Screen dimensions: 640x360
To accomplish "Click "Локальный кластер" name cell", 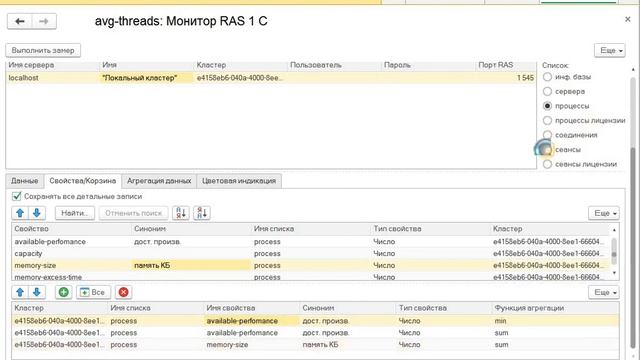I will (147, 78).
